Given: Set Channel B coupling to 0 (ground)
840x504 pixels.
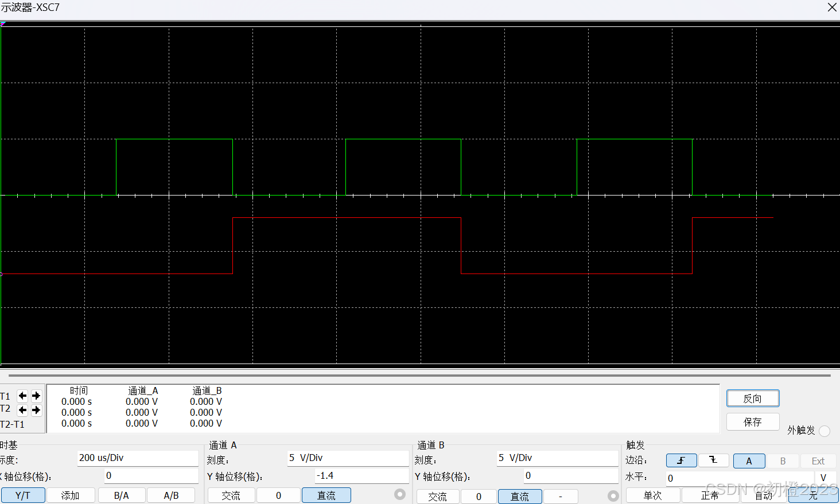Looking at the screenshot, I should 479,497.
